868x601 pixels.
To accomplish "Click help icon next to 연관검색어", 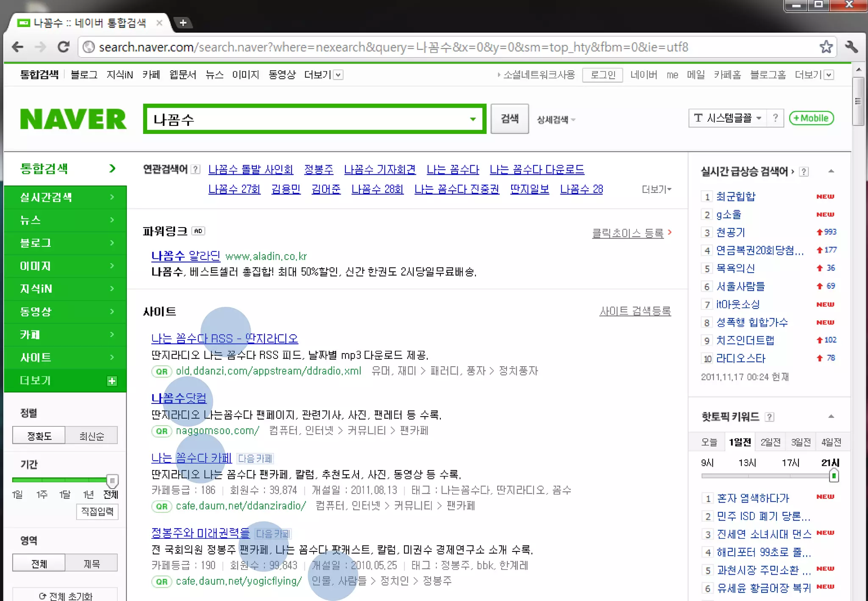I will pyautogui.click(x=195, y=170).
